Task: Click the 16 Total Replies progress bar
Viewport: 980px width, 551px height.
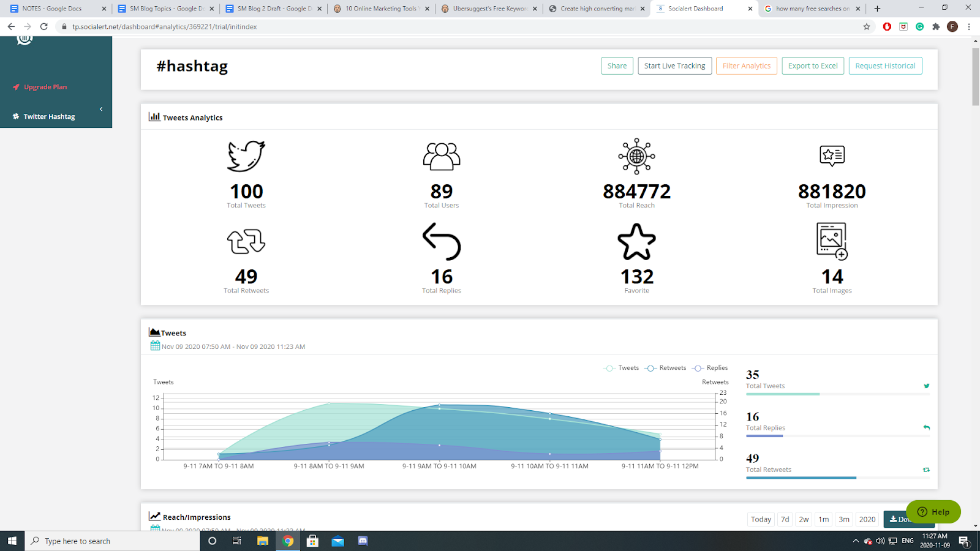Action: (x=837, y=436)
